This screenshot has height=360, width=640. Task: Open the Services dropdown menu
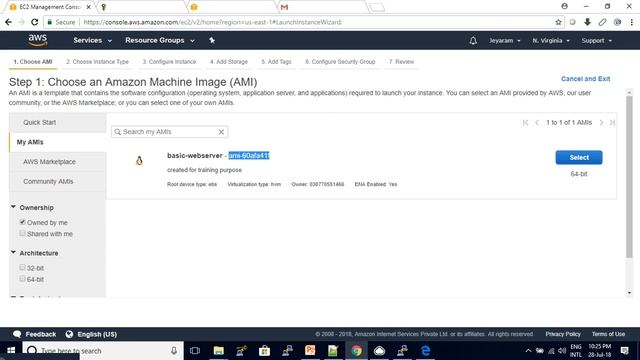[x=92, y=40]
